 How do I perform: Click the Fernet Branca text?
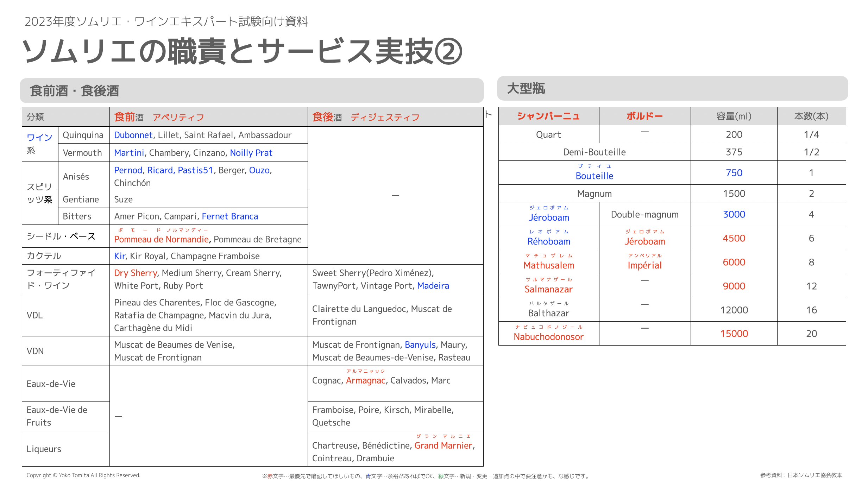(x=230, y=216)
